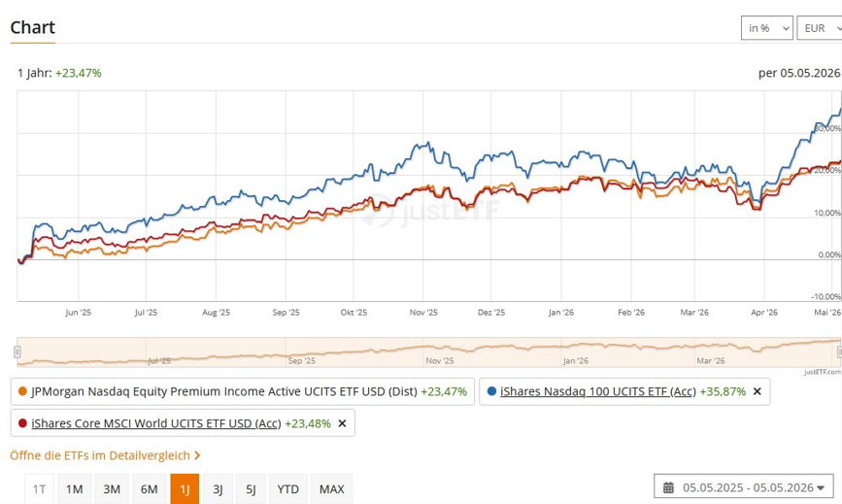Click JPMorgan Nasdaq Equity Premium Income legend entry
The image size is (842, 504).
[243, 391]
